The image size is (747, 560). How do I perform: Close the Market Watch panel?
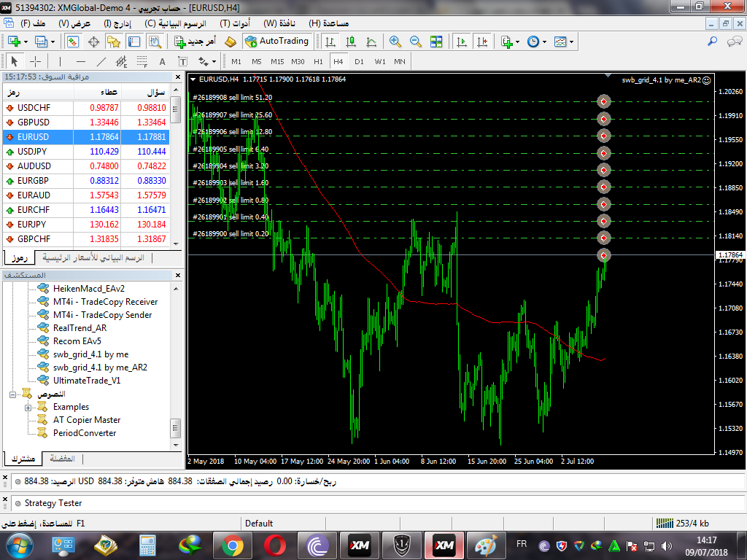point(178,77)
